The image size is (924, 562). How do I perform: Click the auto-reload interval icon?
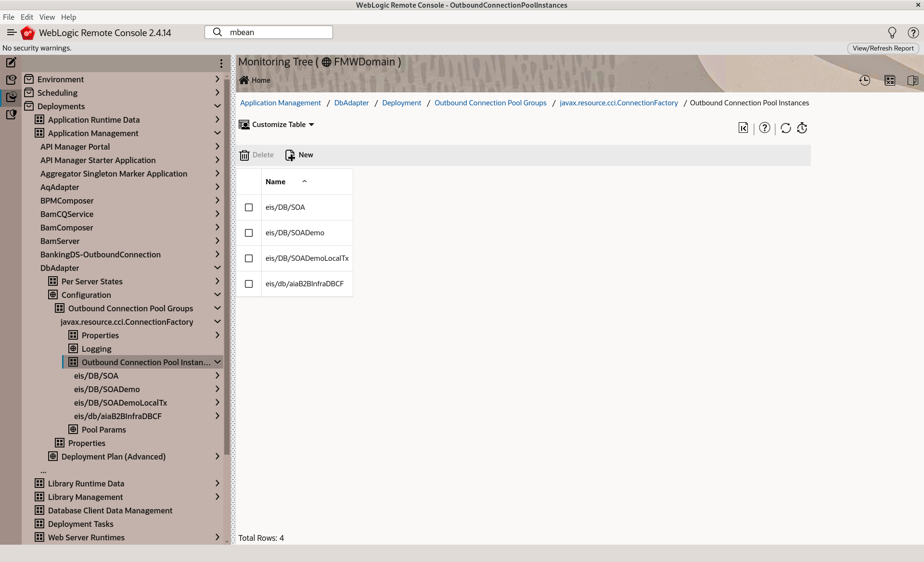click(802, 128)
